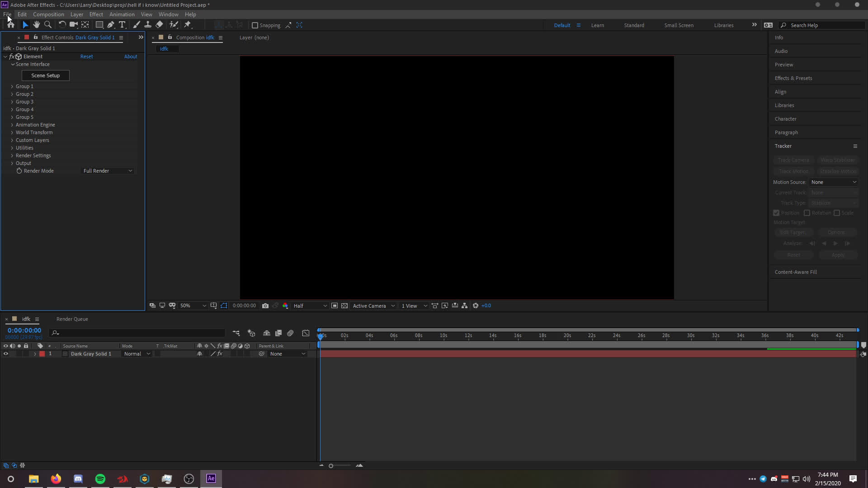
Task: Select the Eraser tool
Action: click(159, 25)
